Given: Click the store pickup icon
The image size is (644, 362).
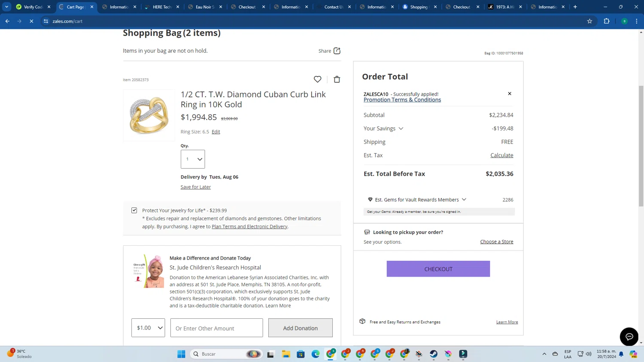Looking at the screenshot, I should (367, 232).
